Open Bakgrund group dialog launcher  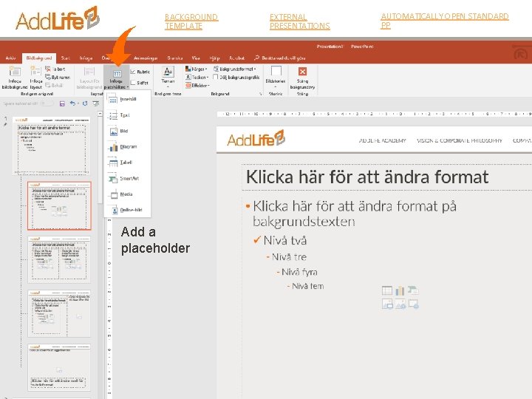coord(261,94)
